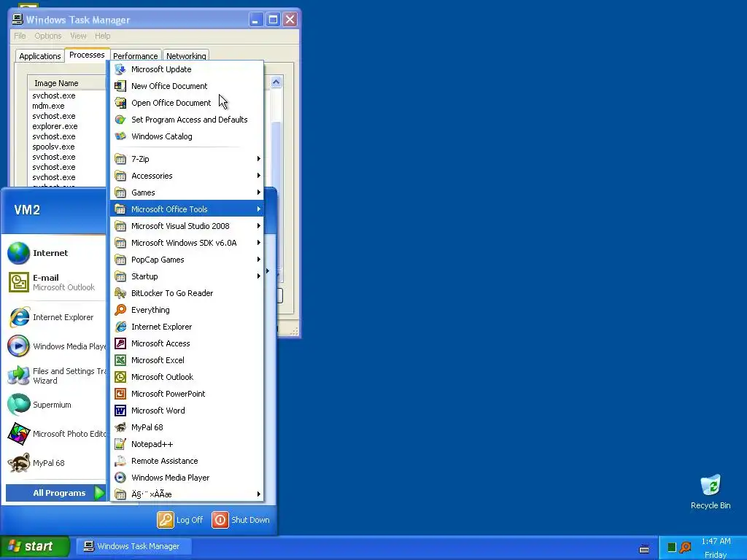Viewport: 747px width, 560px height.
Task: Open Internet from pinned start menu
Action: click(x=55, y=253)
